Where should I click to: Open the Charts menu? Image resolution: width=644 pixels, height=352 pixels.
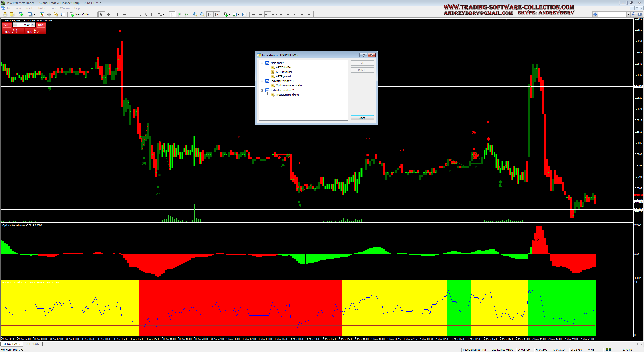(x=40, y=8)
